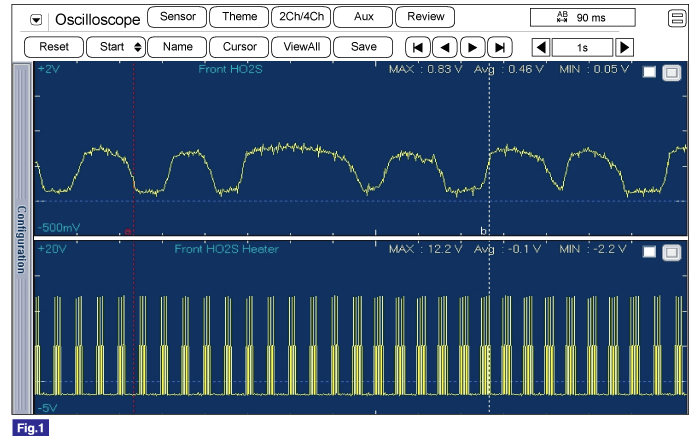
Task: Click the 1s time base field
Action: [582, 47]
